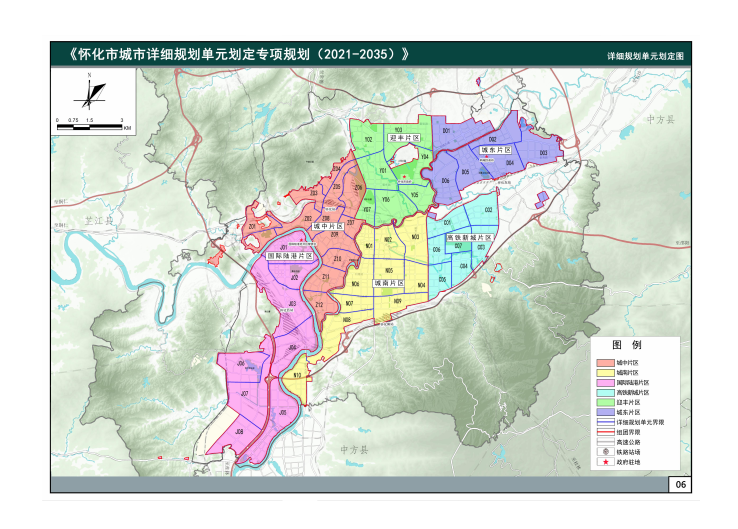Click the red cluster boundary line in legend
The image size is (738, 529).
click(604, 432)
